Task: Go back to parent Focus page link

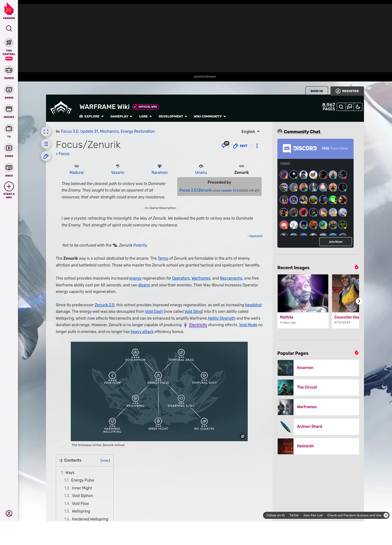Action: tap(64, 154)
